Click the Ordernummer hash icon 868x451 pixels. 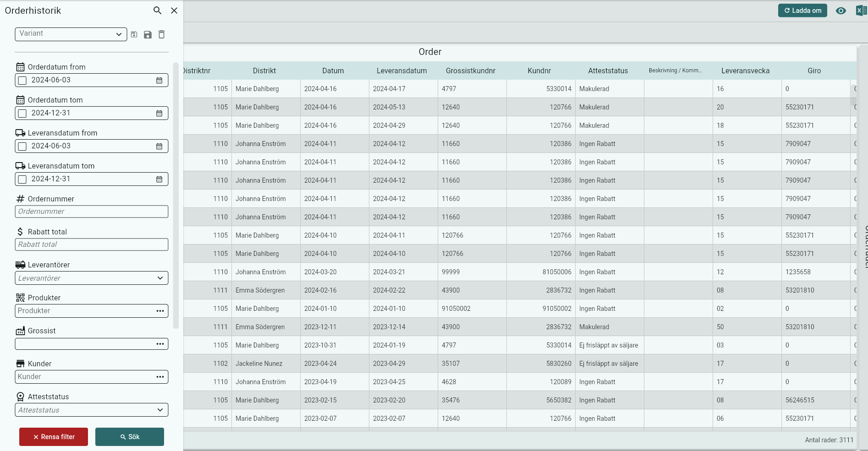tap(20, 199)
